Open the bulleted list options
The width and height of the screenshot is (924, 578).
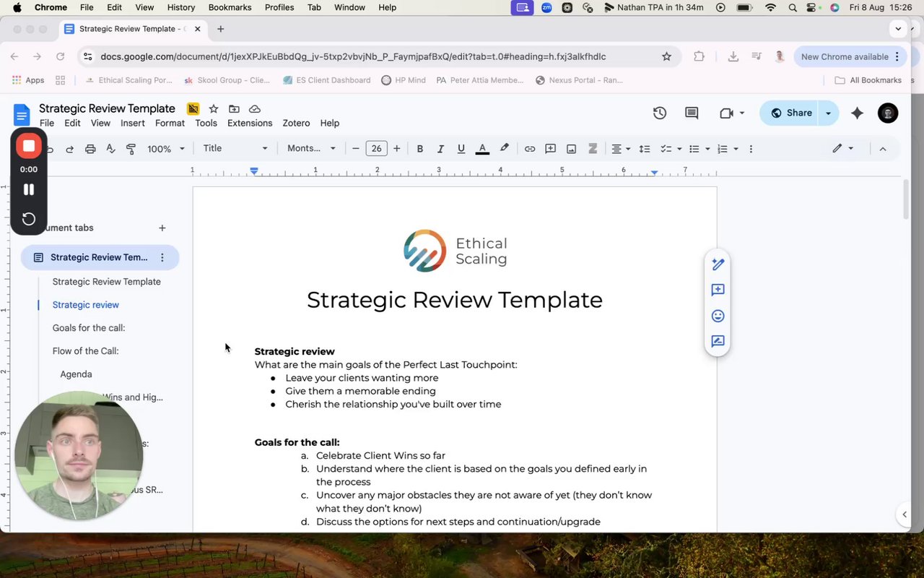pos(699,149)
